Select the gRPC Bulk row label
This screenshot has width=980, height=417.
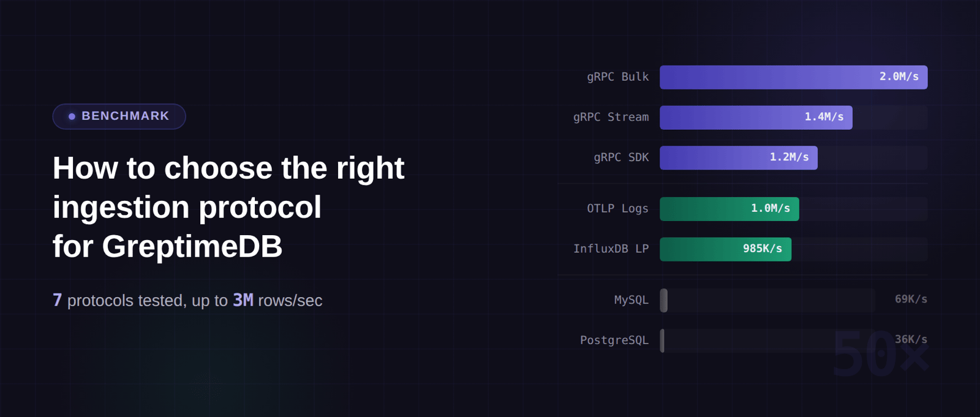(x=617, y=77)
